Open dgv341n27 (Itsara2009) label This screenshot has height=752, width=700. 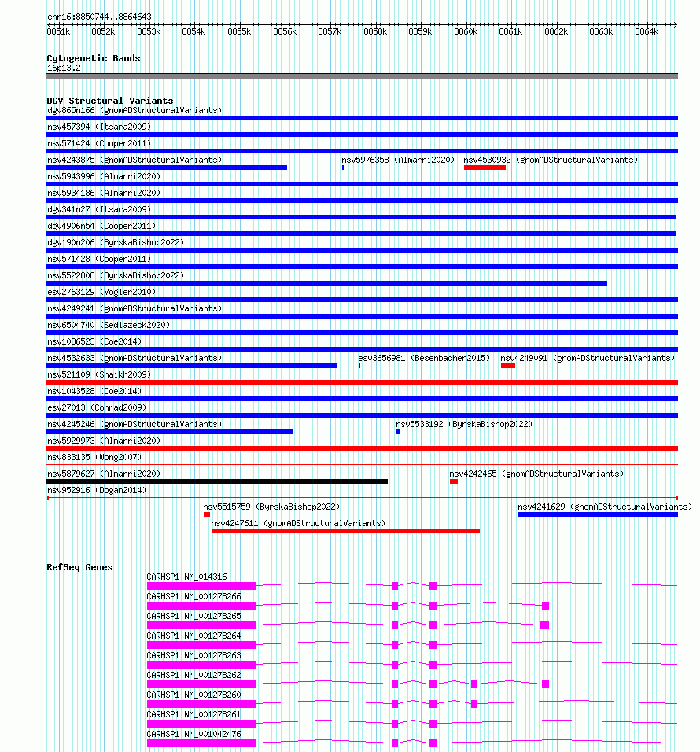coord(99,209)
